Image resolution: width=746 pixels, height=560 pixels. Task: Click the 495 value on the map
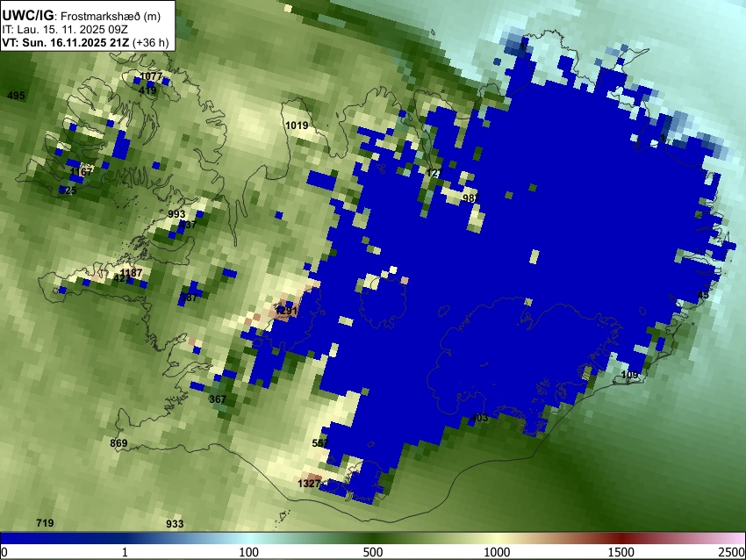16,96
